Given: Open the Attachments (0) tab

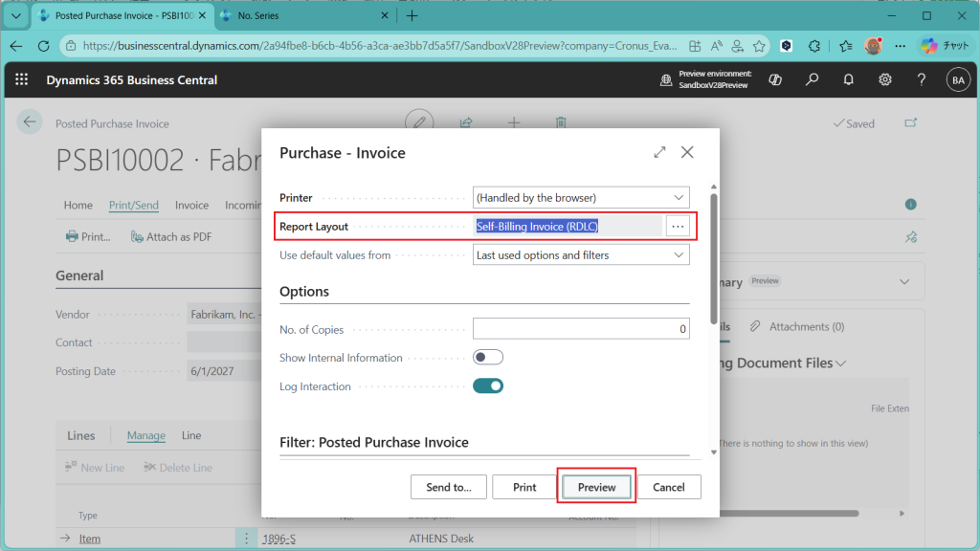Looking at the screenshot, I should [x=797, y=327].
